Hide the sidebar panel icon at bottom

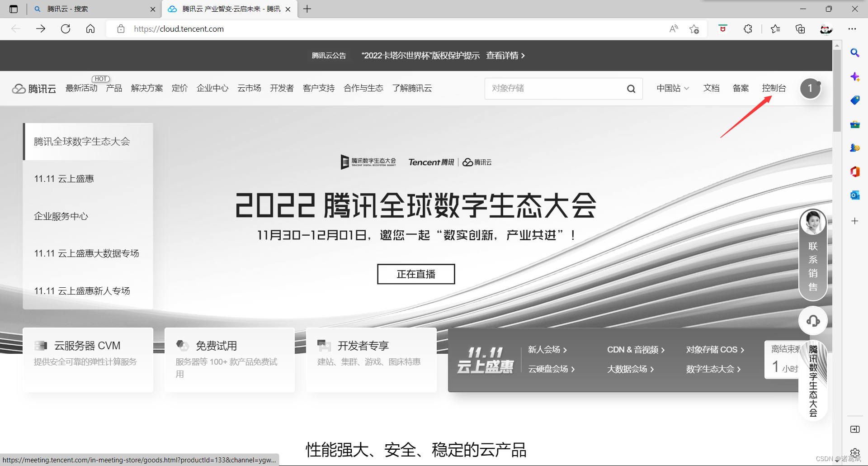(854, 429)
